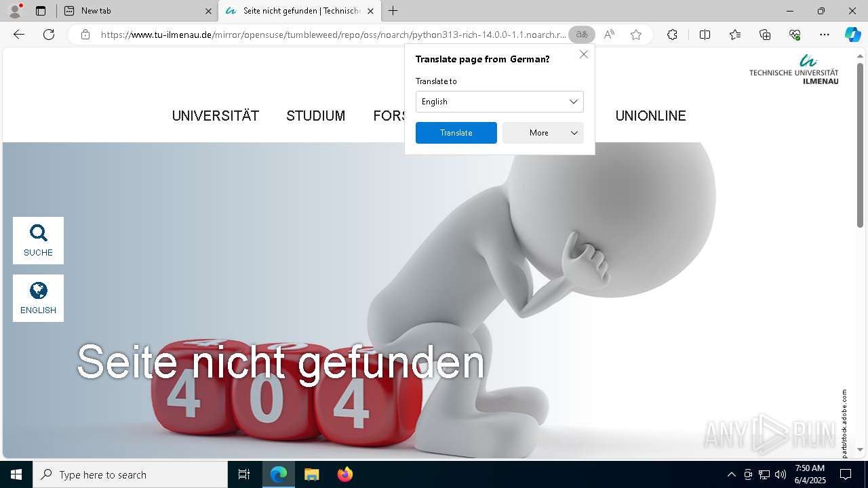This screenshot has height=488, width=868.
Task: Open the Favorites list
Action: [735, 35]
